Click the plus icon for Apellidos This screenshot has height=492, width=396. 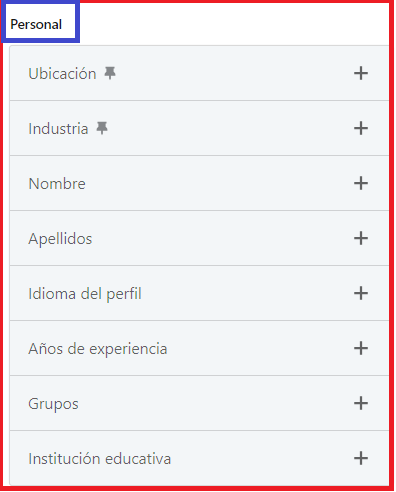click(x=361, y=238)
